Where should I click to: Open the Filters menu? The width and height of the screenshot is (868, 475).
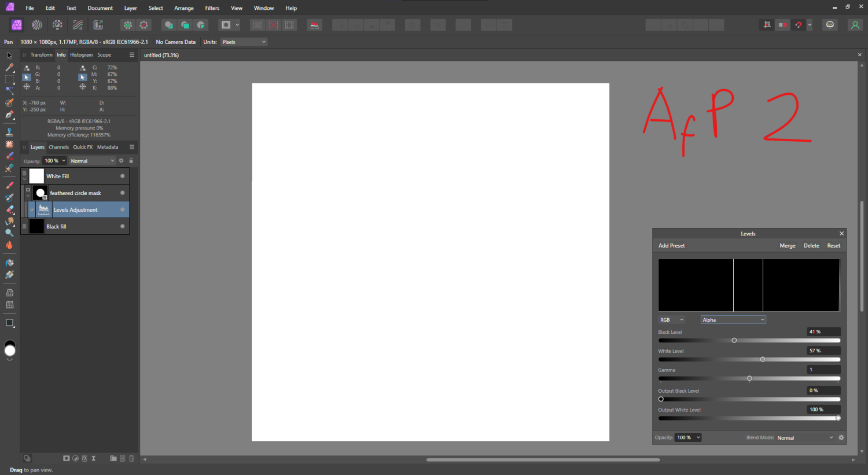(x=212, y=8)
